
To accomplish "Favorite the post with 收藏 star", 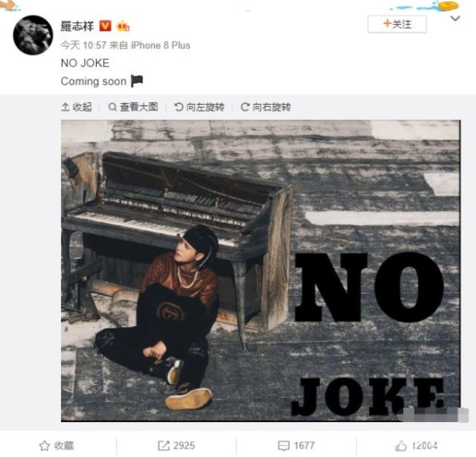I will 56,445.
